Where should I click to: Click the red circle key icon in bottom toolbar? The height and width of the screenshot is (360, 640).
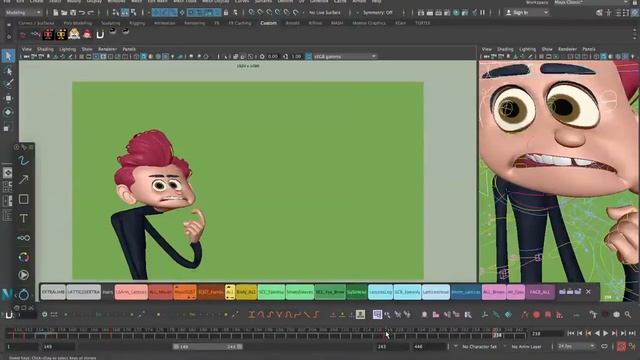[536, 315]
